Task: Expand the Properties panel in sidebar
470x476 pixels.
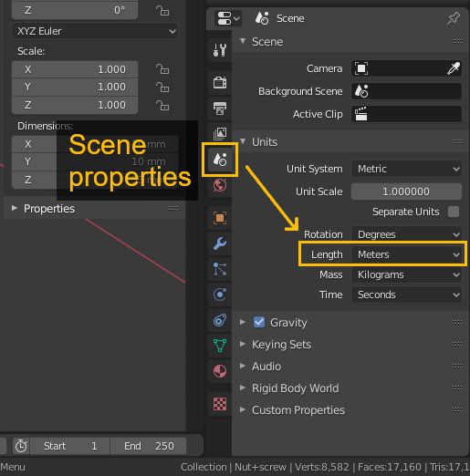Action: coord(14,208)
